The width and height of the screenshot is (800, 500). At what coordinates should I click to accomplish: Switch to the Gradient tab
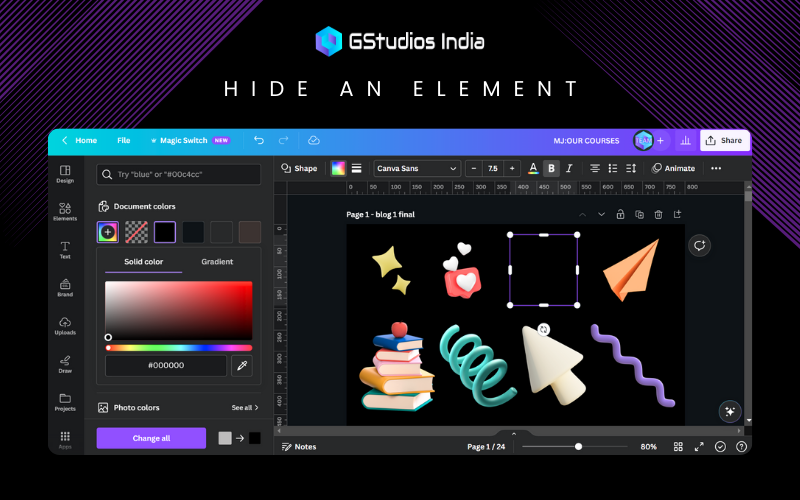click(x=217, y=262)
